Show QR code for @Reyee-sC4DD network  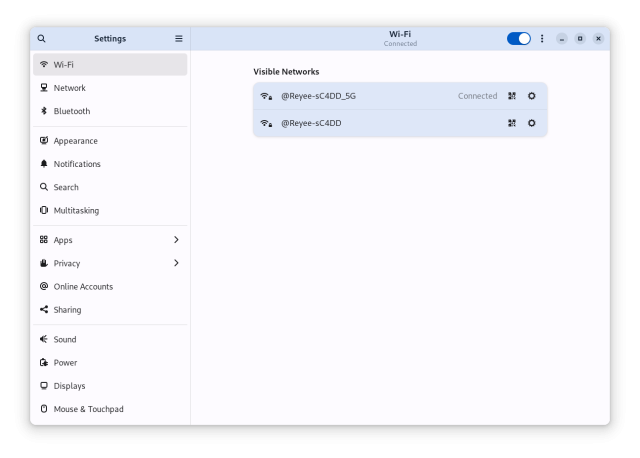point(512,123)
